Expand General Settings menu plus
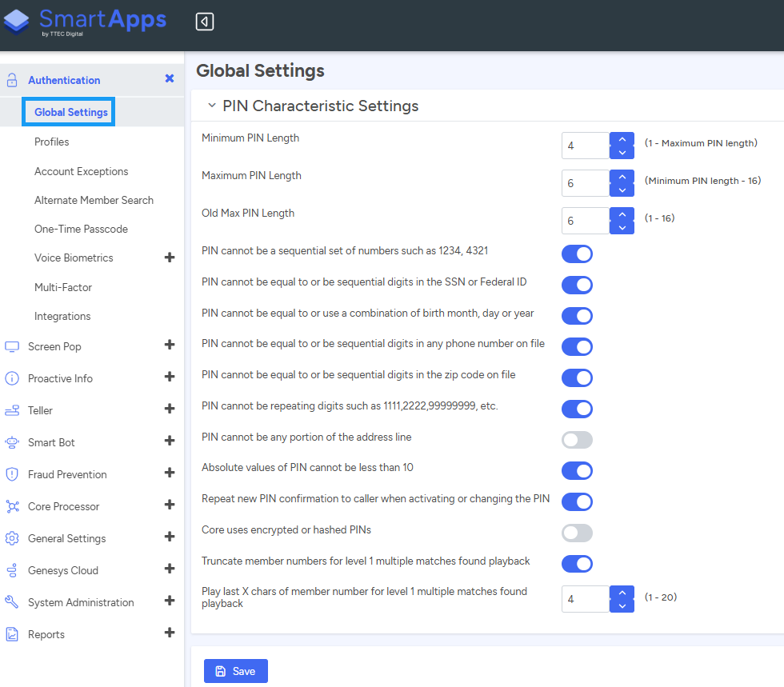 tap(170, 537)
